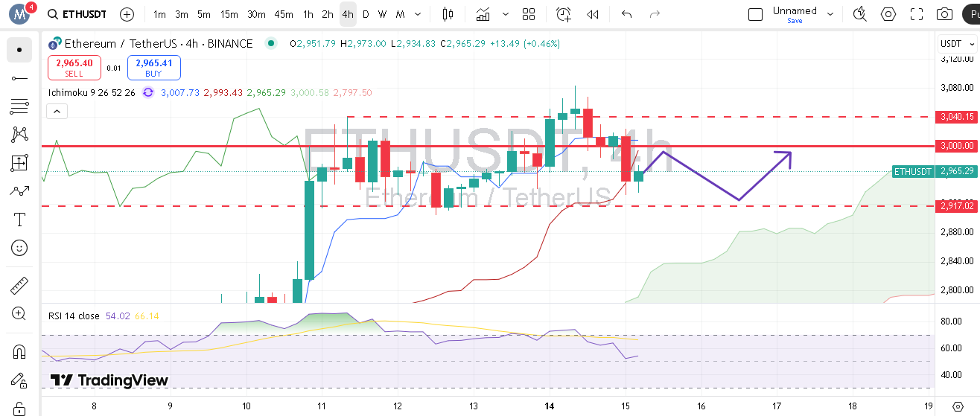Select the weekly W timeframe

tap(382, 14)
